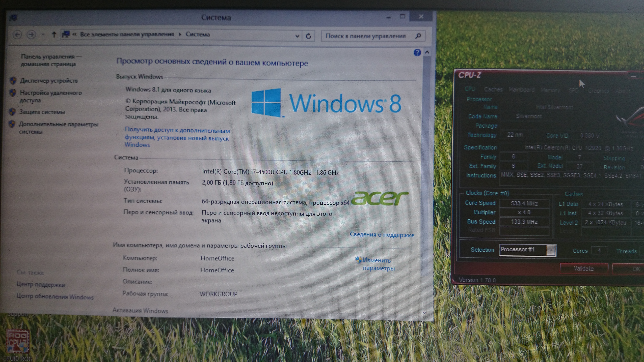Click the search magnifier icon
The width and height of the screenshot is (644, 362).
[418, 36]
